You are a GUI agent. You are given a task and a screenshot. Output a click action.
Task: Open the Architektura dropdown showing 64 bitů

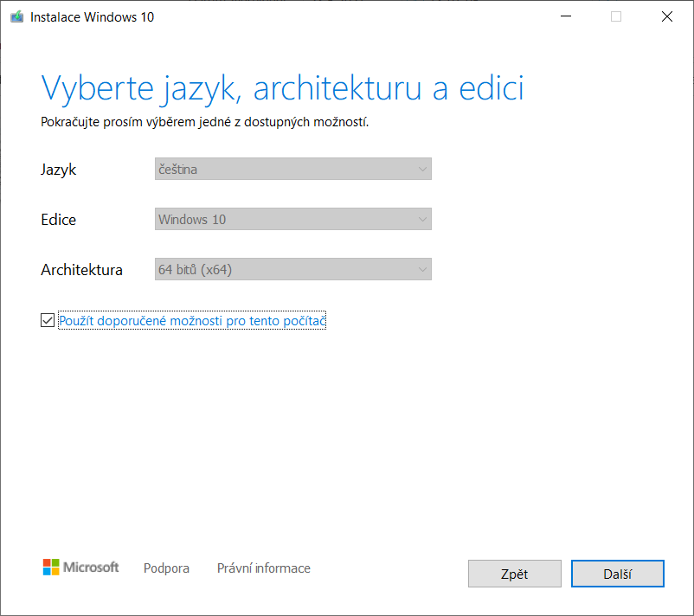pos(293,269)
